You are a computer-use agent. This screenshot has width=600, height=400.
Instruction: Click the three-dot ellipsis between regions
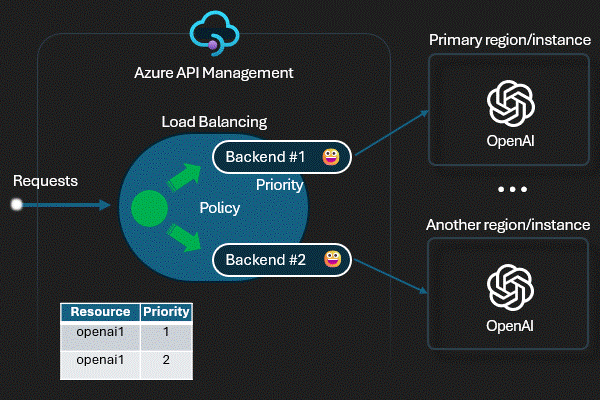coord(512,189)
